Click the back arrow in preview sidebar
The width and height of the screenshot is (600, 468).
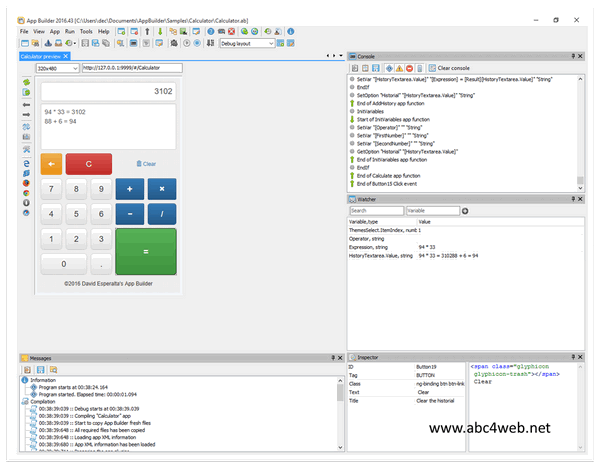25,102
